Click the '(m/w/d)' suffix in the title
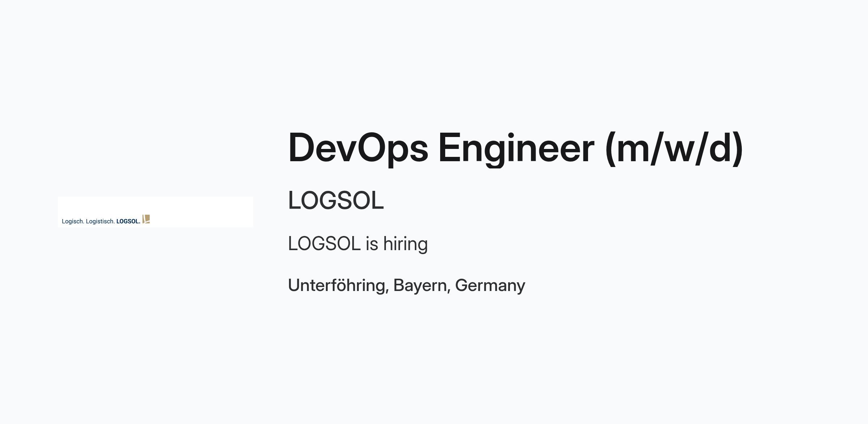Image resolution: width=868 pixels, height=424 pixels. click(674, 148)
